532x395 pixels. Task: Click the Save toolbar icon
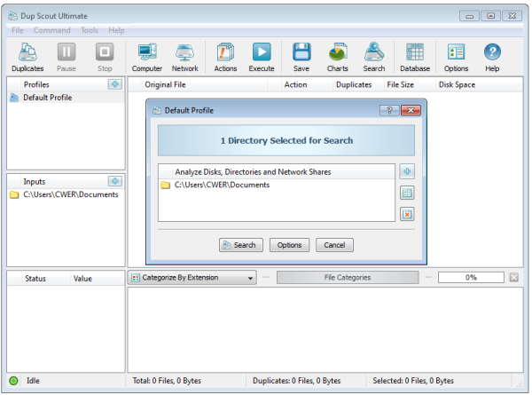[x=301, y=57]
